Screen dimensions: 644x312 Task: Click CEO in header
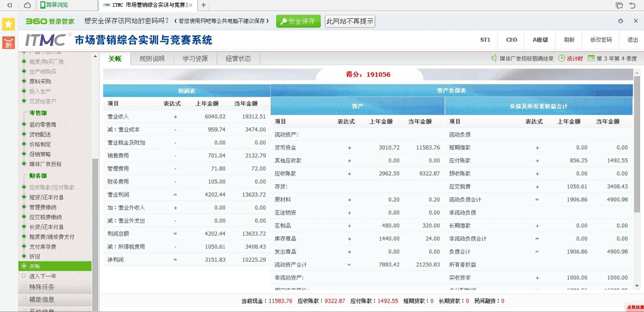[x=512, y=40]
